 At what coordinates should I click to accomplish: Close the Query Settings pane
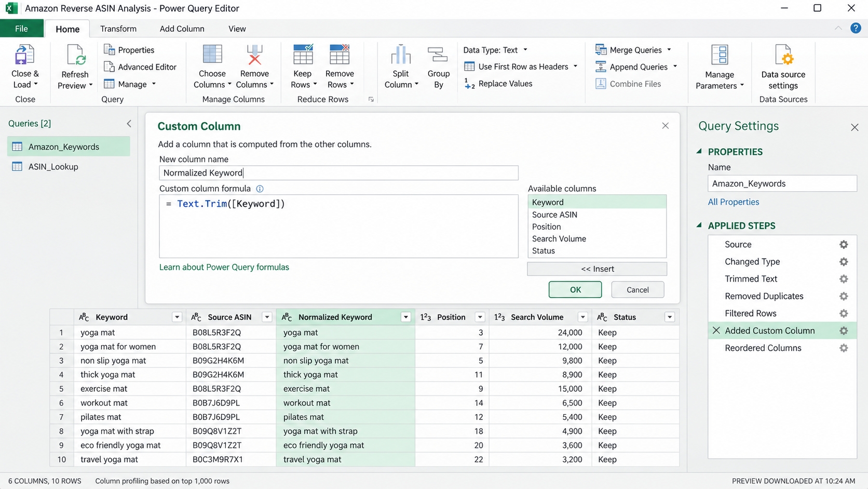point(855,127)
